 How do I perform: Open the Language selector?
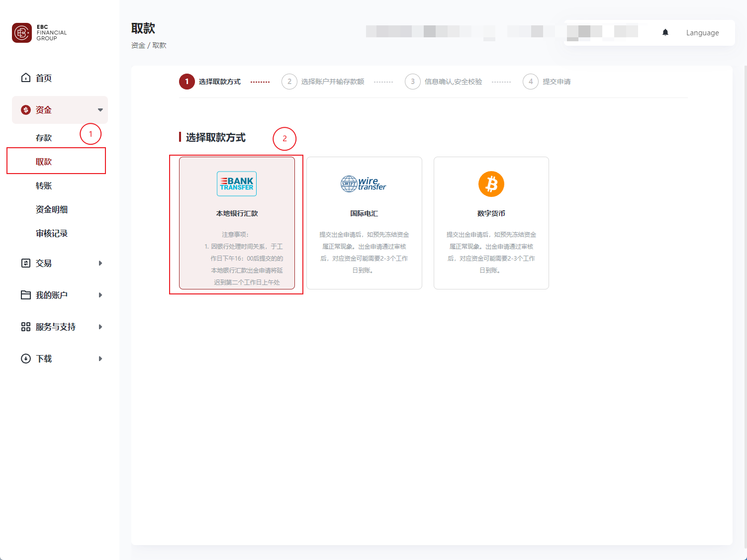pyautogui.click(x=702, y=33)
